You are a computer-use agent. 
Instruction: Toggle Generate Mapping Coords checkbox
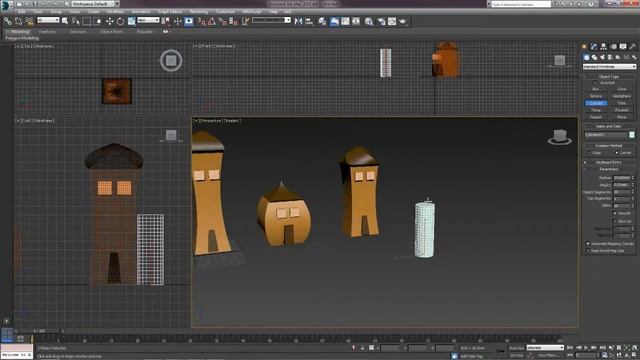588,244
